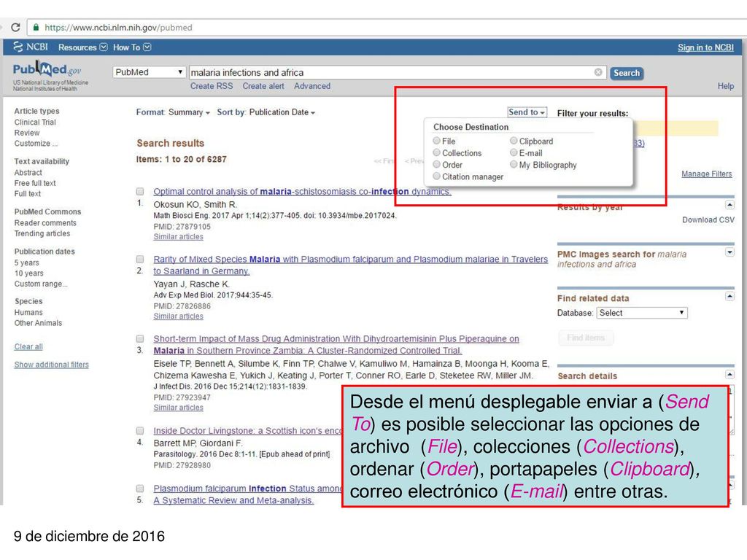
Task: Filter by Clinical Trial article type
Action: click(35, 122)
